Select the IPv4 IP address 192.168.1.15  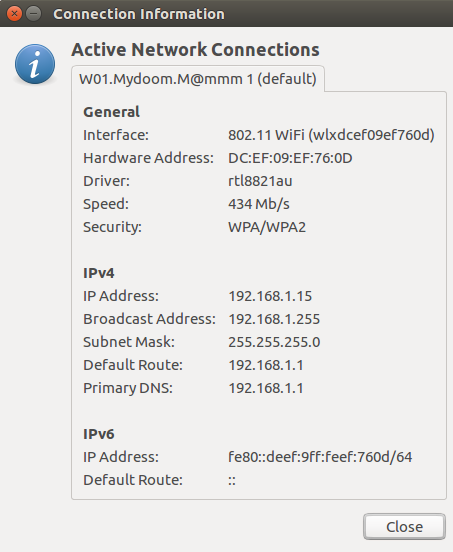tap(270, 296)
